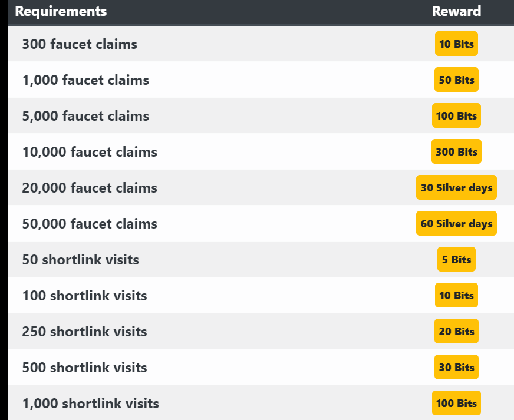
Task: Click the 10 Bits badge for 100 shortlink visits
Action: pos(456,295)
